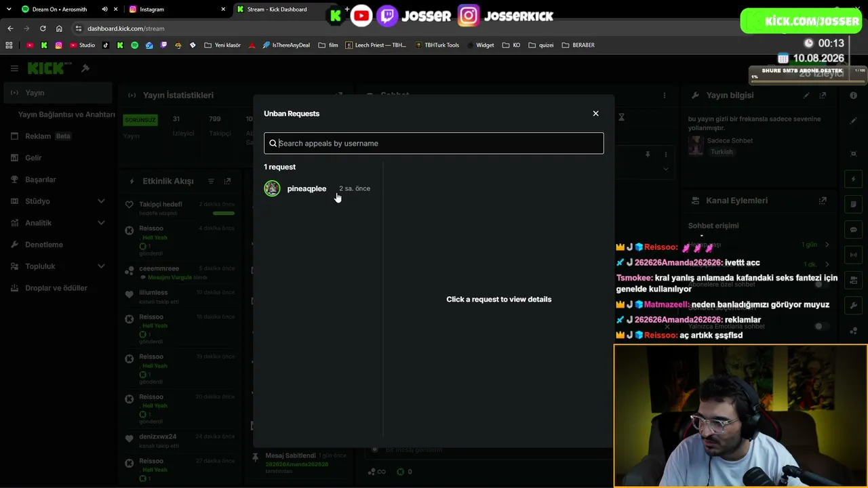868x488 pixels.
Task: Click the browser home button
Action: (59, 28)
